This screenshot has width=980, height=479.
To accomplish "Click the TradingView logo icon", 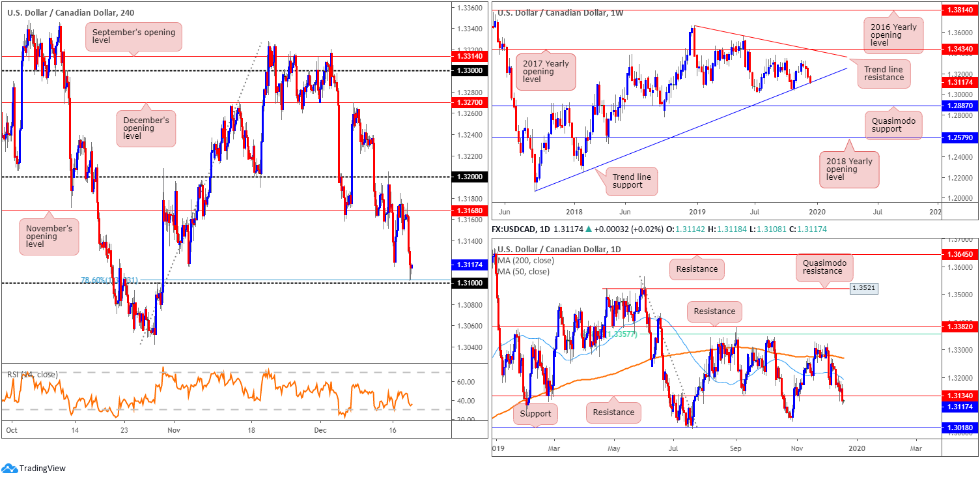I will pos(10,468).
